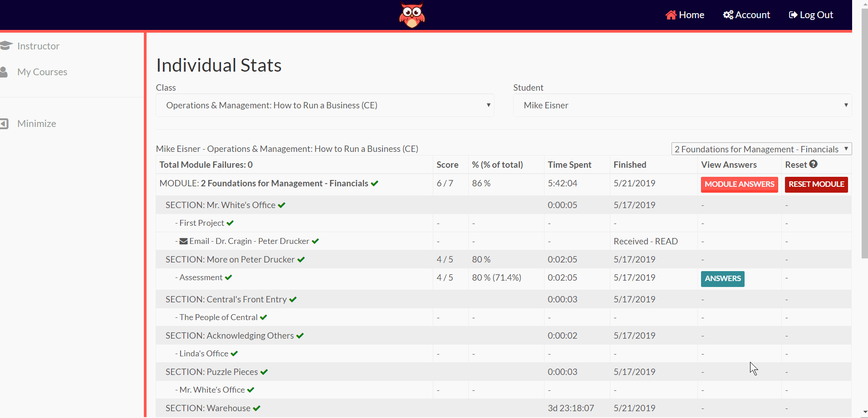868x418 pixels.
Task: Click the ANSWERS button in Assessment row
Action: tap(723, 279)
